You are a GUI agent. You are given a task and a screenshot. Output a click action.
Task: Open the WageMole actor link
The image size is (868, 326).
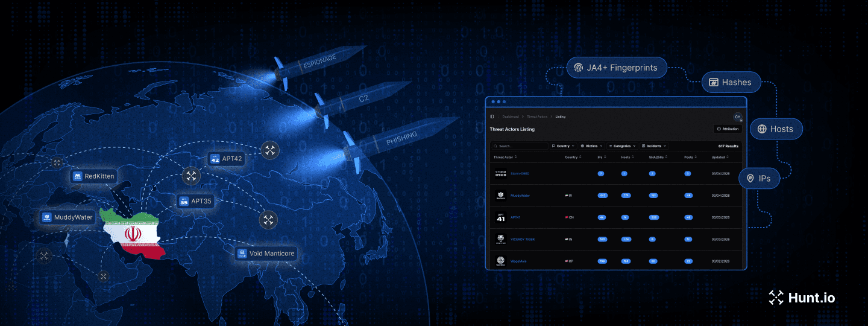(x=519, y=261)
